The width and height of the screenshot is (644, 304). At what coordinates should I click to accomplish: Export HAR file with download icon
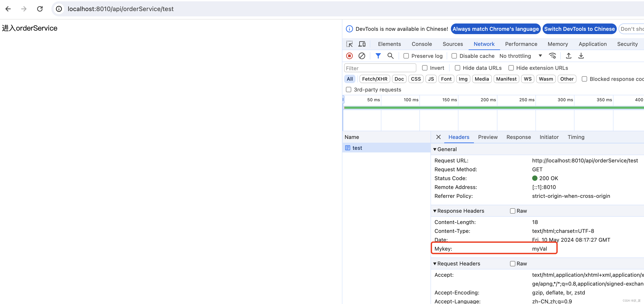pos(581,56)
